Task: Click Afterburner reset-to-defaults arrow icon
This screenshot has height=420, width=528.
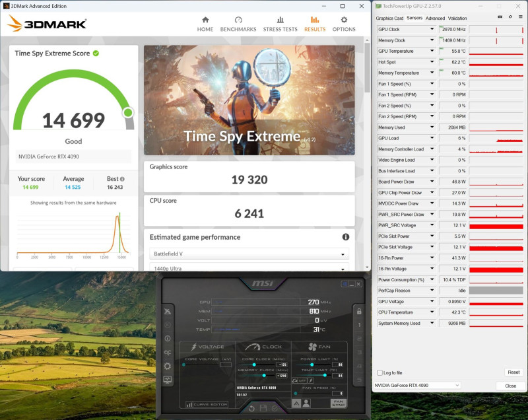Action: click(x=251, y=409)
